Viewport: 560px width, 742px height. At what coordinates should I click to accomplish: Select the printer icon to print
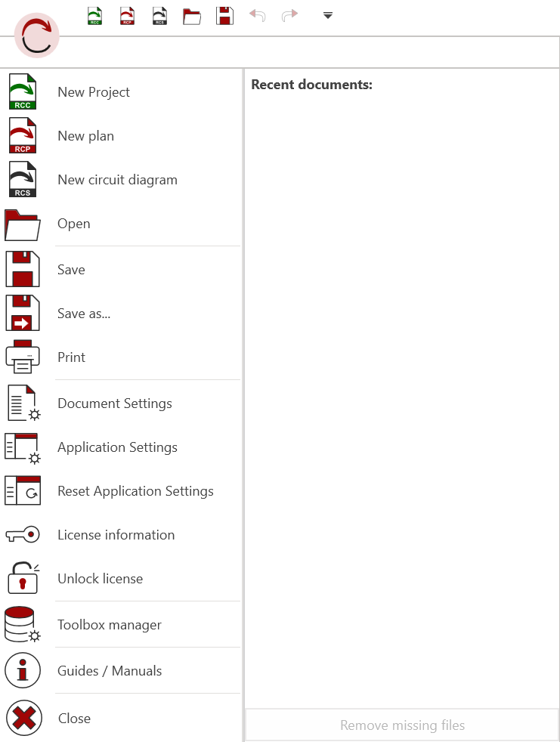click(x=22, y=357)
